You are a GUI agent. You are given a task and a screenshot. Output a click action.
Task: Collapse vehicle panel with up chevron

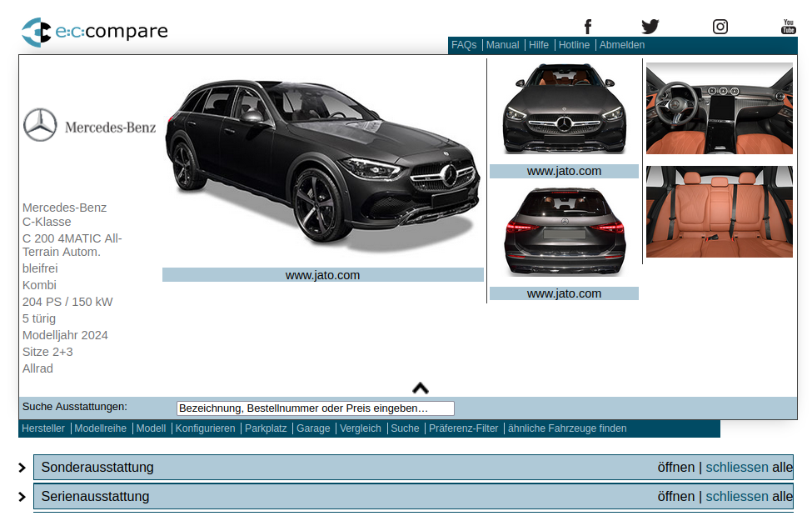(421, 388)
